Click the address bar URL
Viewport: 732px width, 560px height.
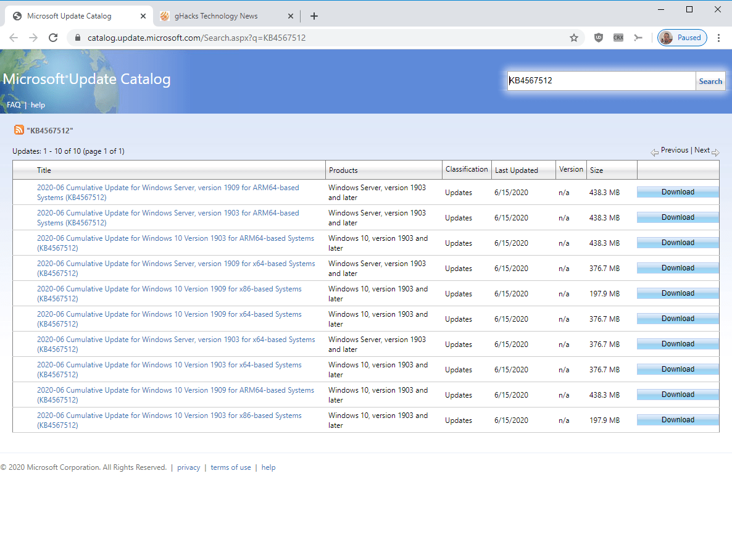click(196, 38)
